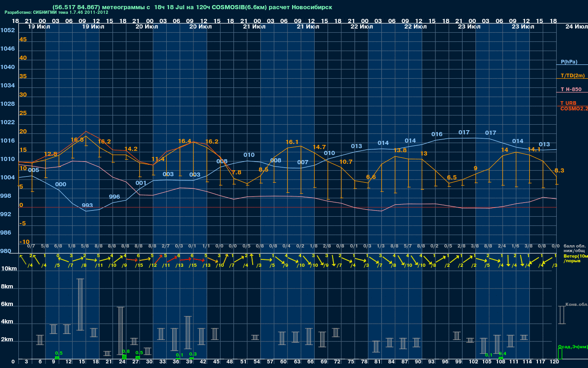Viewport: 588px width, 368px height.
Task: Click pressure axis value 986
Action: [6, 233]
